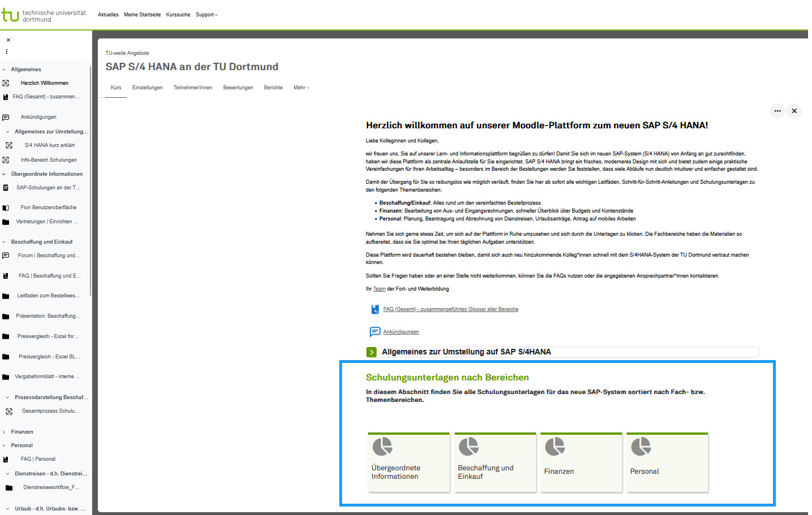Open the section options three-dots button

click(x=778, y=111)
